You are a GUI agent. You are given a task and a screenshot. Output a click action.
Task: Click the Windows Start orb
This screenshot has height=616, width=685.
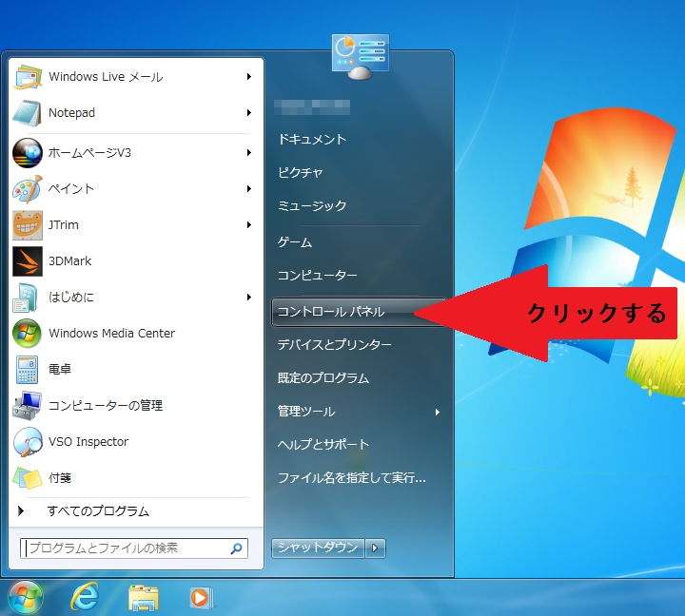pos(26,598)
